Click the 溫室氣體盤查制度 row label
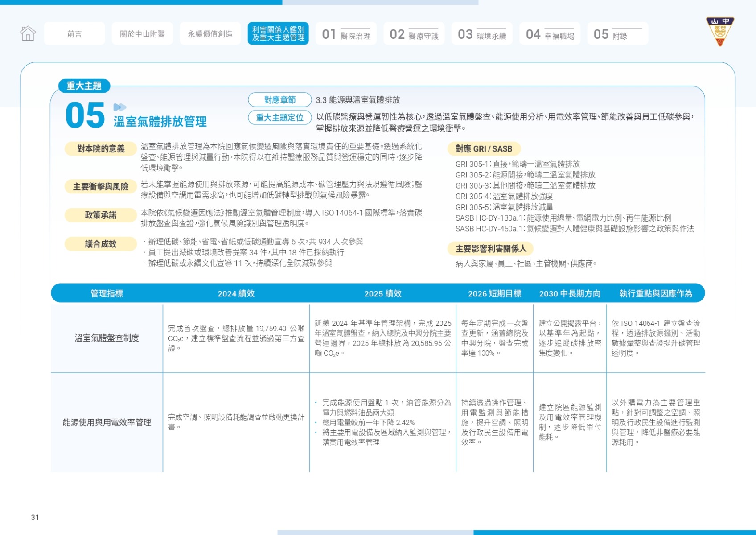The width and height of the screenshot is (756, 535). 107,338
